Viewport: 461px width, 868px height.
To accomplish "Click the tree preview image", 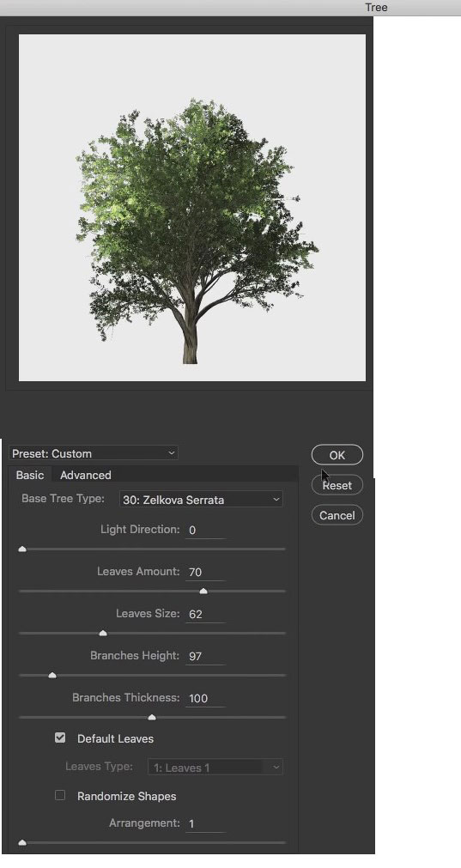I will [x=192, y=208].
